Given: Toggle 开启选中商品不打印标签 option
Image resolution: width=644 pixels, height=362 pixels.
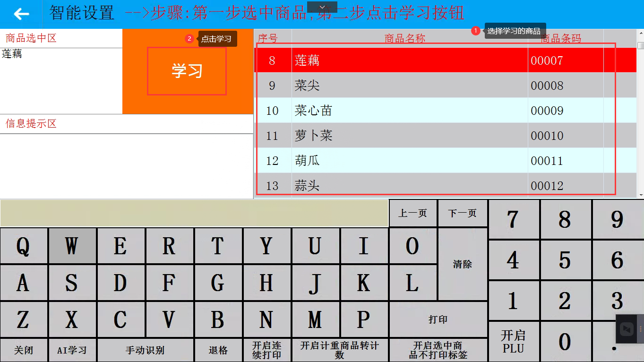Looking at the screenshot, I should click(438, 350).
